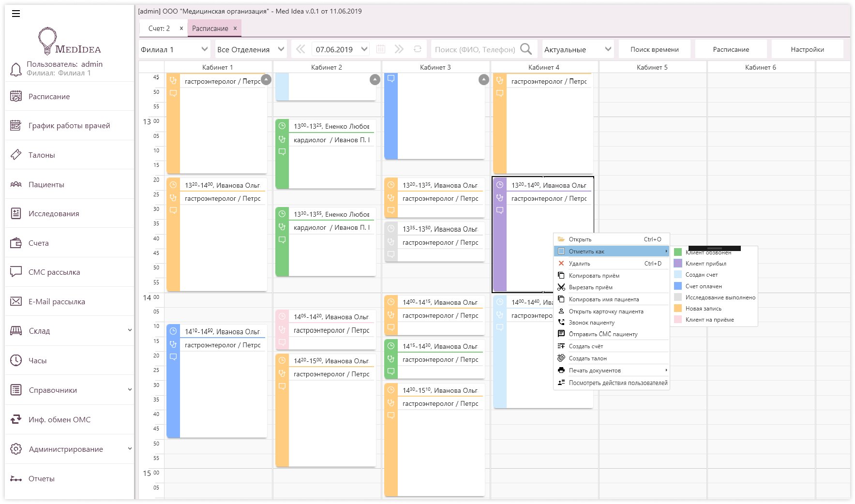Image resolution: width=855 pixels, height=504 pixels.
Task: Expand the Склад sidebar group
Action: 130,330
